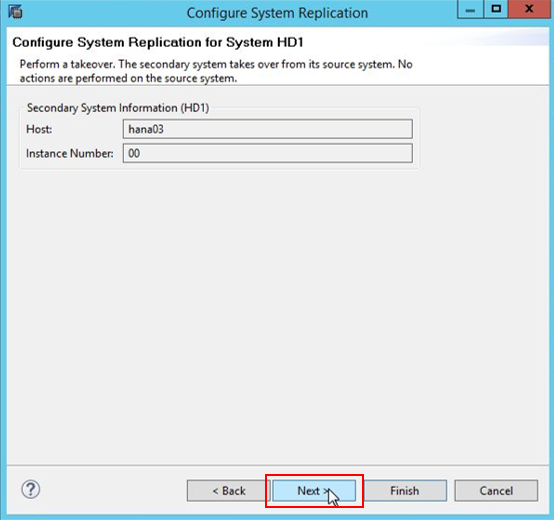This screenshot has height=520, width=554.
Task: Minimize the Configure System Replication window
Action: click(x=470, y=10)
